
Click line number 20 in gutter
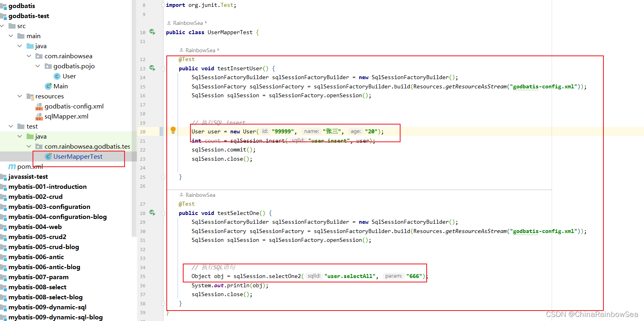(143, 132)
